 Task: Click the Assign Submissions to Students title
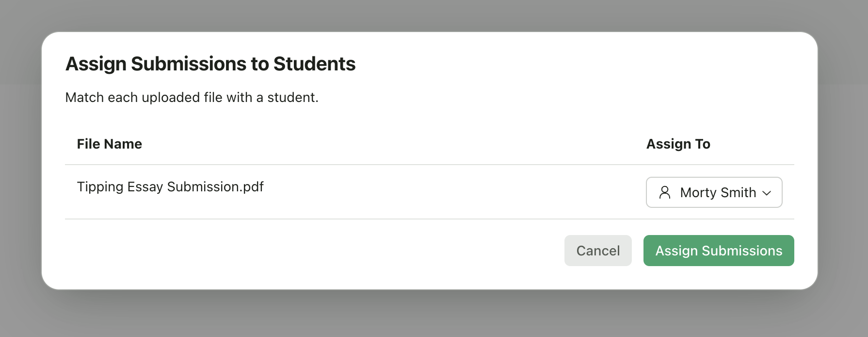tap(210, 63)
